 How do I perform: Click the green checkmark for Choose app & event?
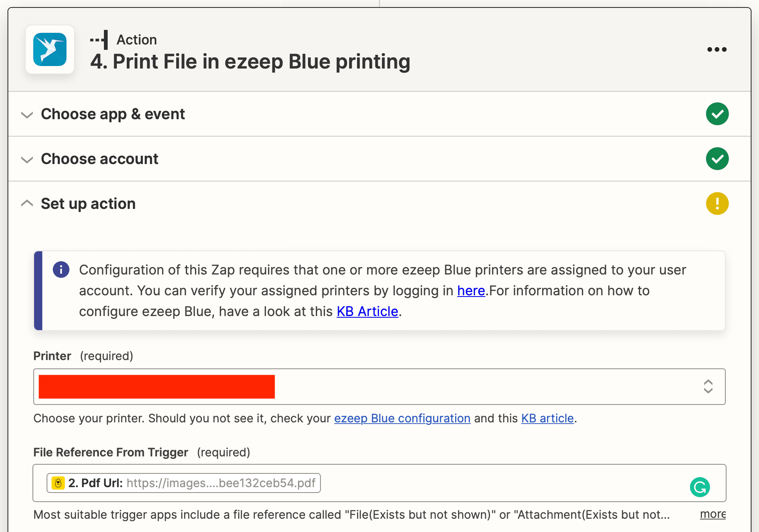[x=717, y=114]
